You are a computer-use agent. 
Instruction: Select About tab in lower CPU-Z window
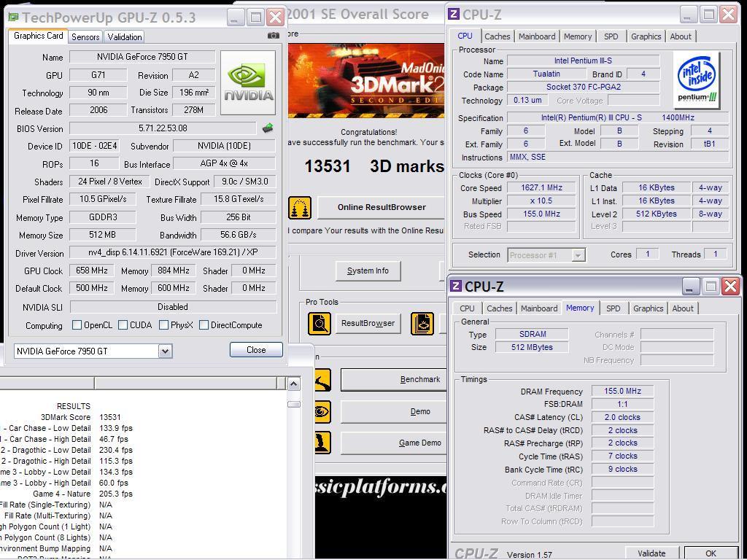(x=683, y=308)
